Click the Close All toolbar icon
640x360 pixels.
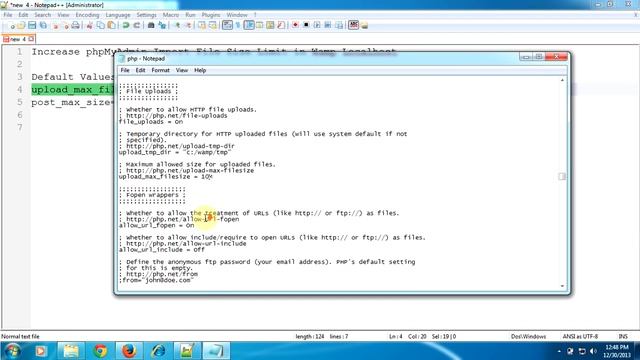65,25
